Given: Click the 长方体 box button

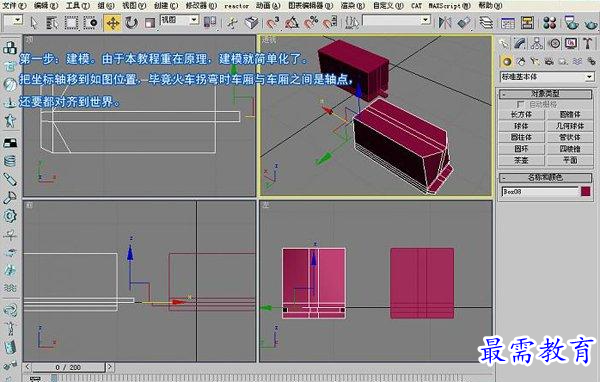Looking at the screenshot, I should click(x=521, y=115).
